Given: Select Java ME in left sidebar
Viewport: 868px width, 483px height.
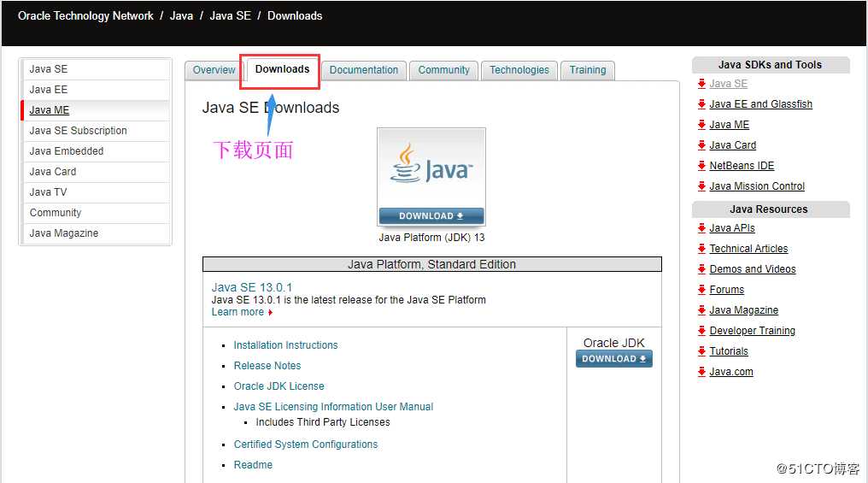Looking at the screenshot, I should pyautogui.click(x=97, y=110).
